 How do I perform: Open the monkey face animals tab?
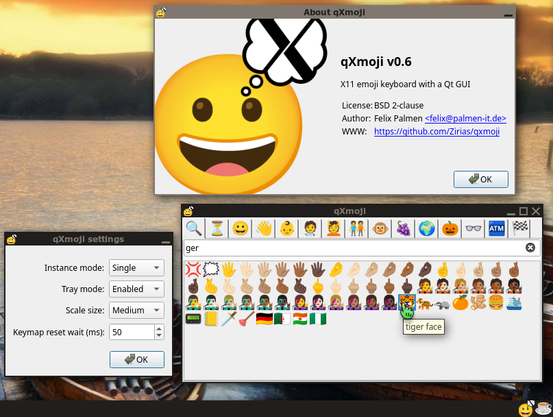[380, 229]
